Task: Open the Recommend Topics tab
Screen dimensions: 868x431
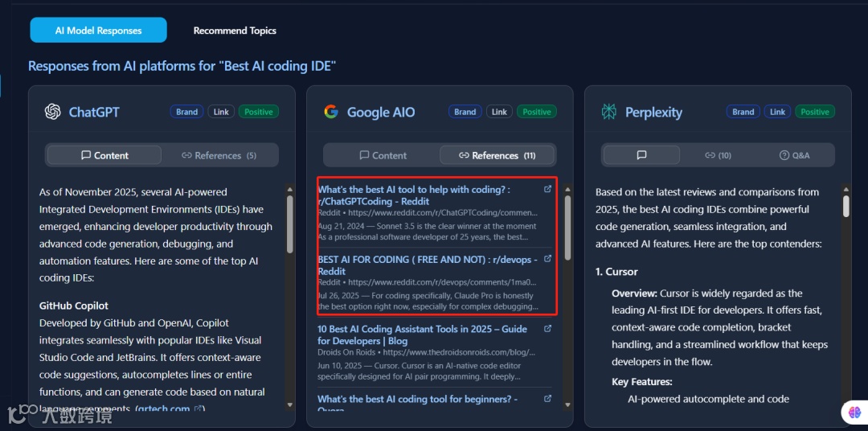Action: [x=235, y=31]
